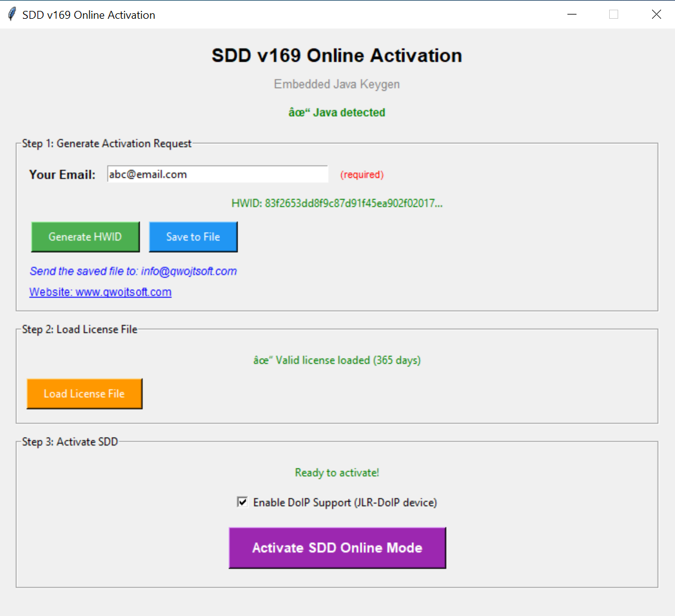This screenshot has width=675, height=616.
Task: Click the red (required) label
Action: [x=361, y=174]
